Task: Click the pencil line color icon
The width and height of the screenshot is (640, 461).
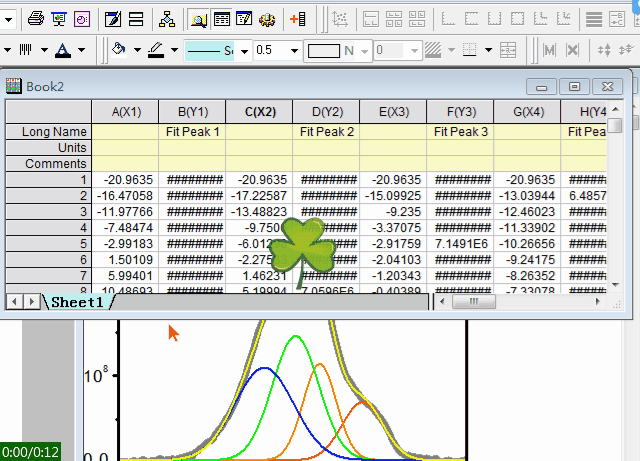Action: [155, 49]
